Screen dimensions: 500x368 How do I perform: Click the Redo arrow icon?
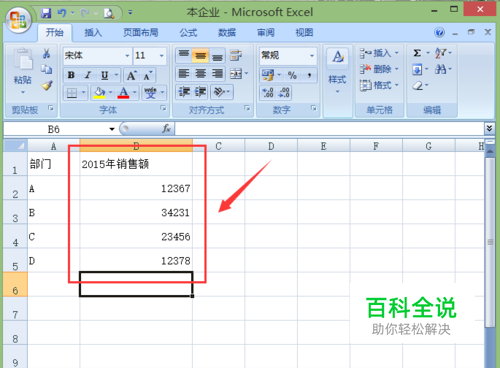pos(85,13)
